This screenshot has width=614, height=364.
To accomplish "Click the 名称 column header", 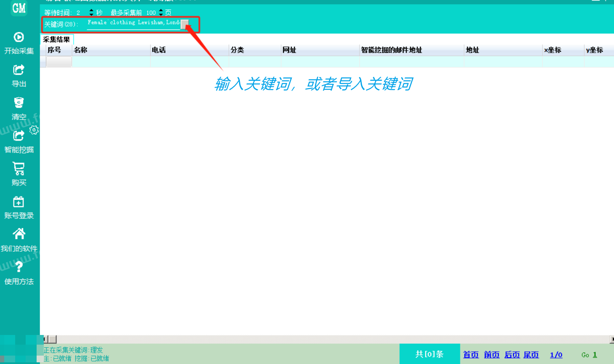I will (x=111, y=50).
